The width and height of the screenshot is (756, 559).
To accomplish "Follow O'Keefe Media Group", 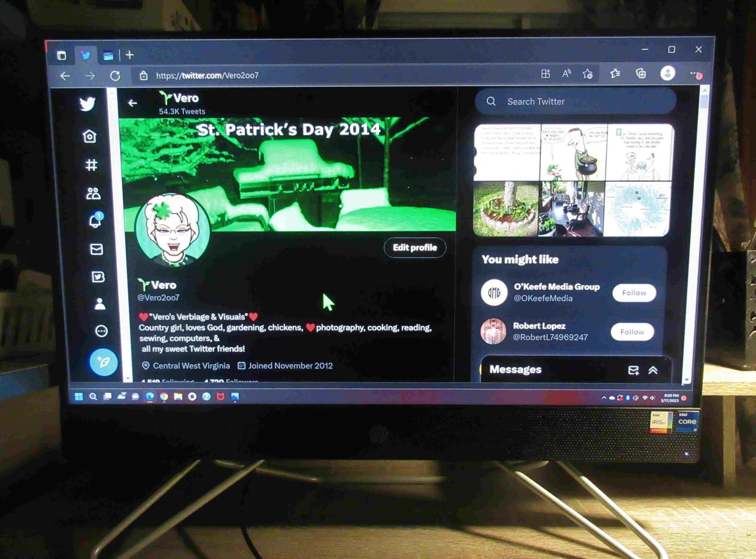I will 634,293.
